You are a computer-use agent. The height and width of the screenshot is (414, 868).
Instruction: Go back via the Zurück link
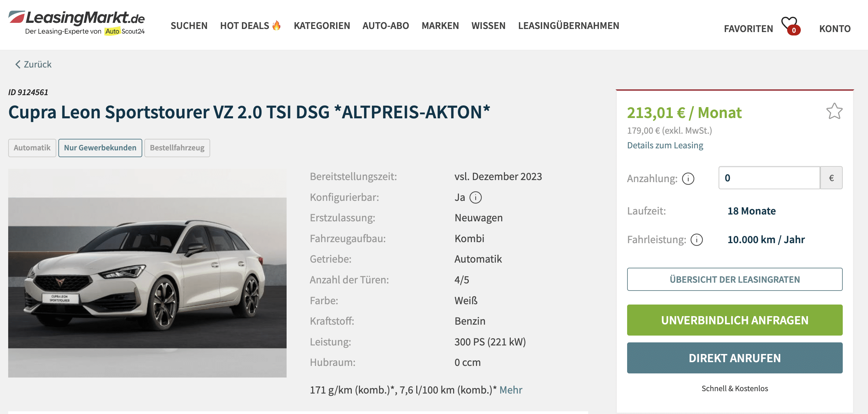pos(33,64)
